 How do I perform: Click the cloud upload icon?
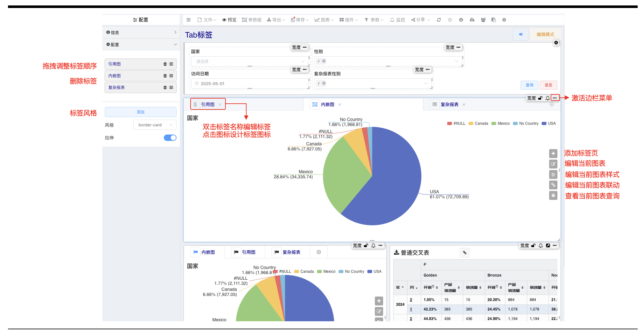point(472,20)
